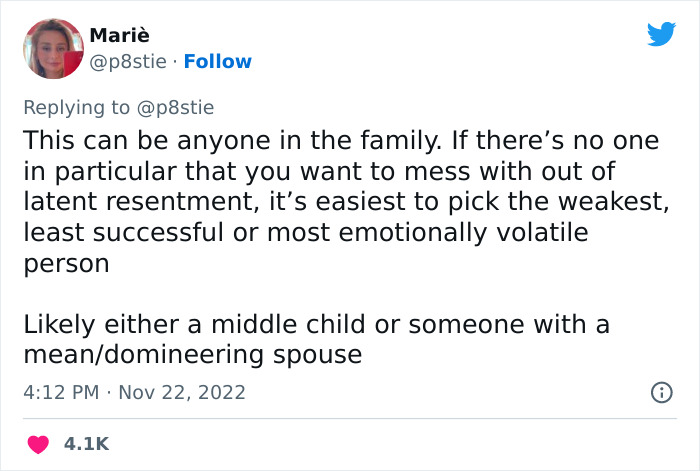Click the Twitter bird logo icon

coord(661,33)
